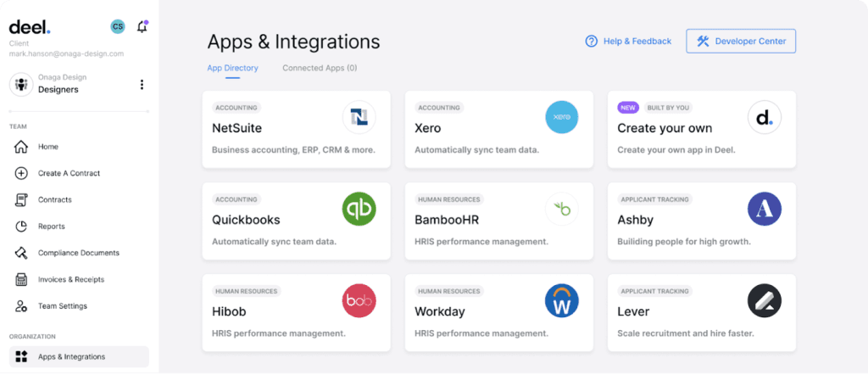Click the Help & Feedback link

click(628, 41)
